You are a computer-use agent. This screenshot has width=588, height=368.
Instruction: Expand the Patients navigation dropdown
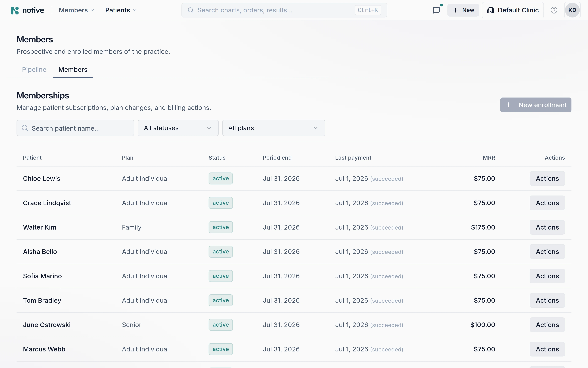pos(121,10)
